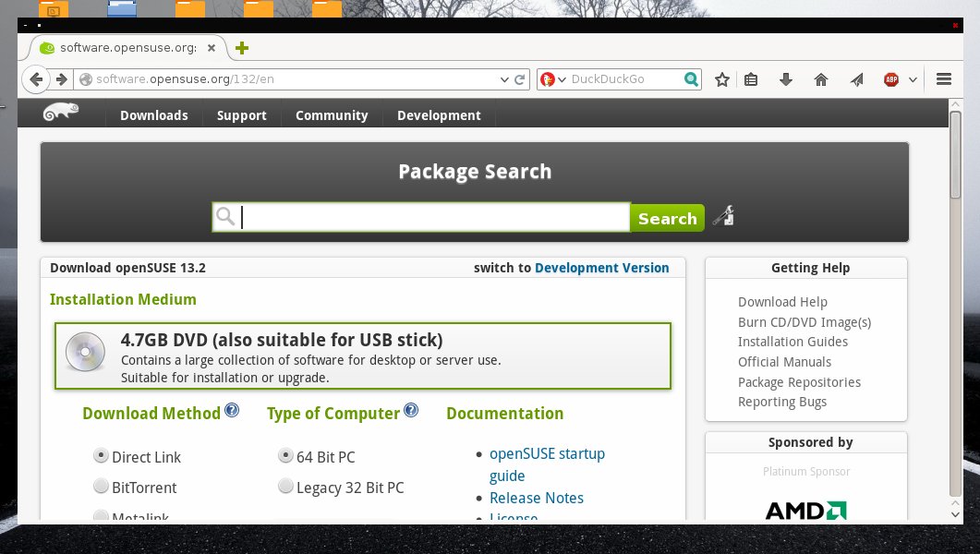Open search settings wrench icon
Image resolution: width=980 pixels, height=554 pixels.
point(724,216)
